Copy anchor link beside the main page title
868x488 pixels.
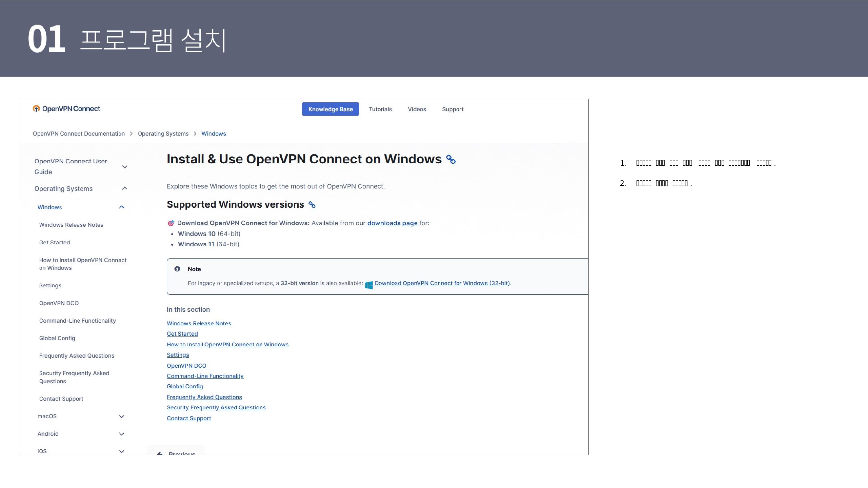click(x=451, y=159)
